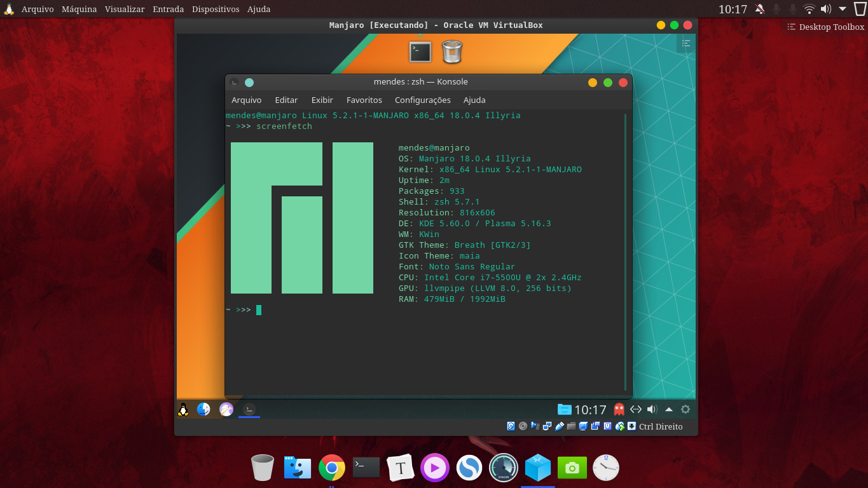Screen dimensions: 868x488
Task: Click the keyboard capture arrow icon beside Ctrl Direito
Action: pos(632,426)
